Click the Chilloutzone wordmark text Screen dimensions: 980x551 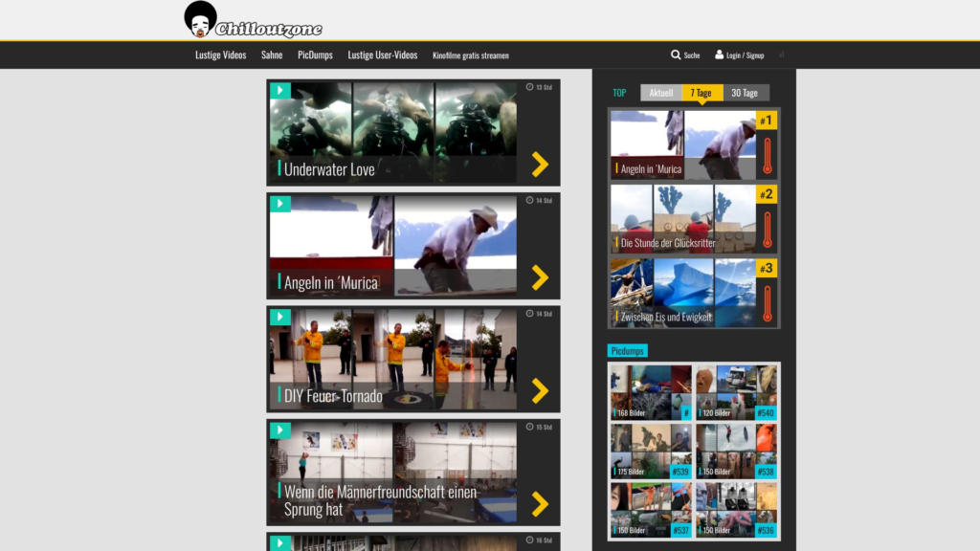click(269, 29)
